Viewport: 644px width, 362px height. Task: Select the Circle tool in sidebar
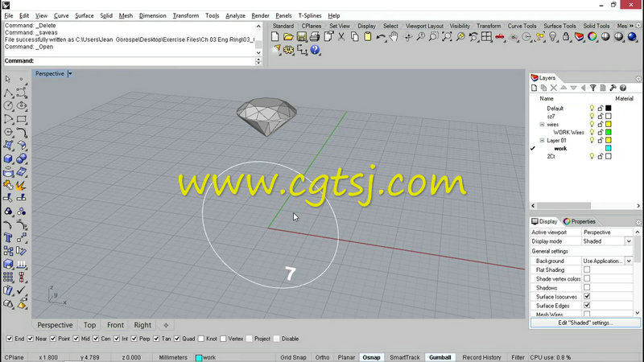pyautogui.click(x=8, y=106)
